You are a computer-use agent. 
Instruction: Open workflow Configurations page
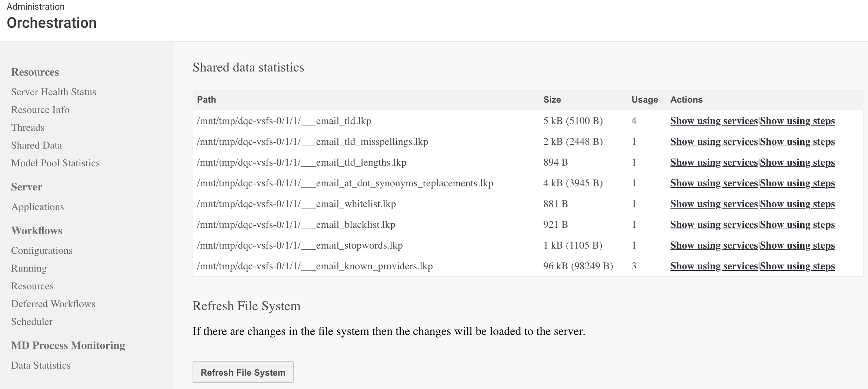41,250
